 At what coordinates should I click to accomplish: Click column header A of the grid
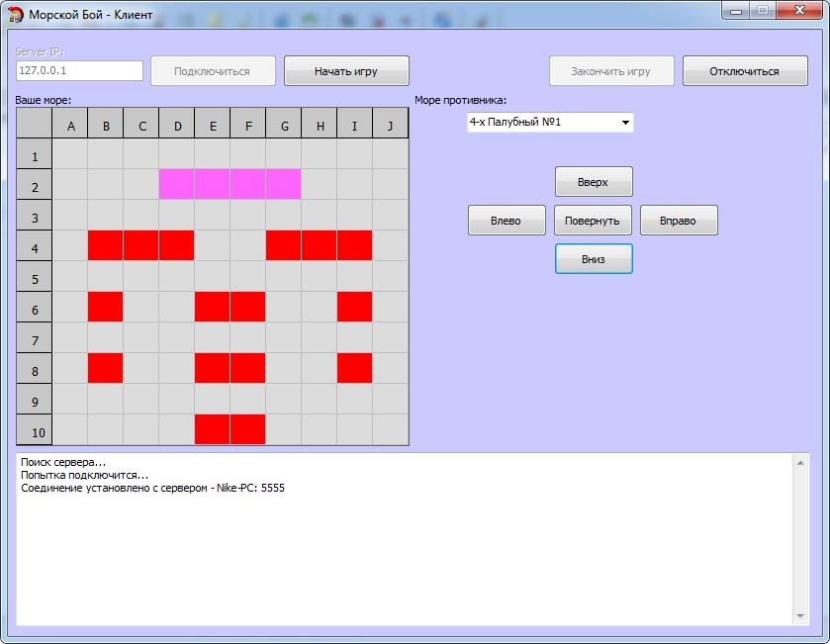(x=70, y=124)
